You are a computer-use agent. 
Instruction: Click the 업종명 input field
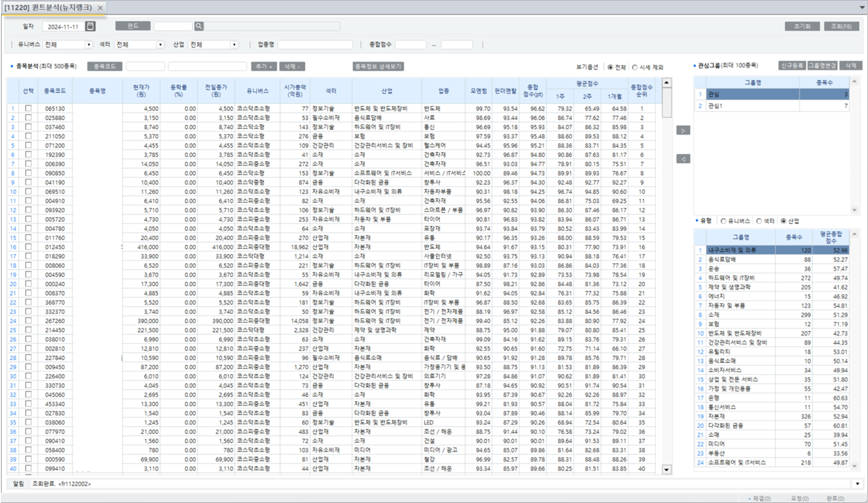coord(315,45)
